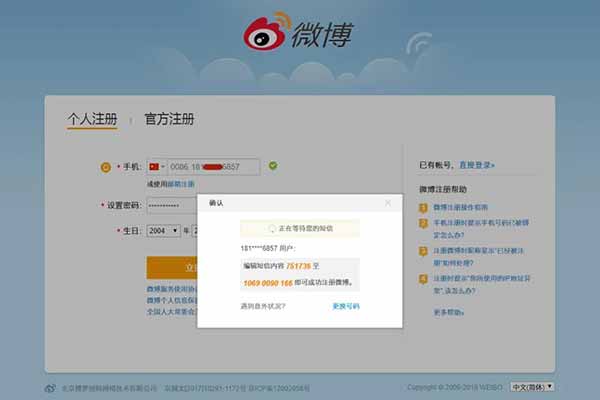Click the number 1069 0090 166 in dialog

coord(268,283)
